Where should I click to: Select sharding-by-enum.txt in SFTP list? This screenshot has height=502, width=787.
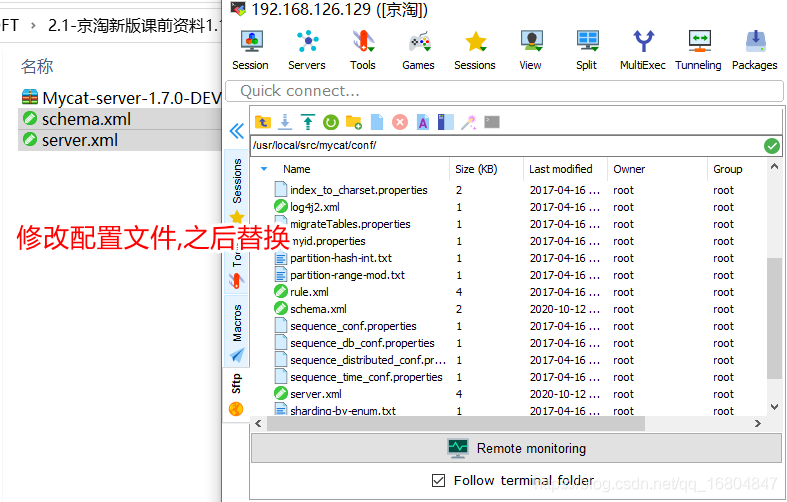[343, 411]
